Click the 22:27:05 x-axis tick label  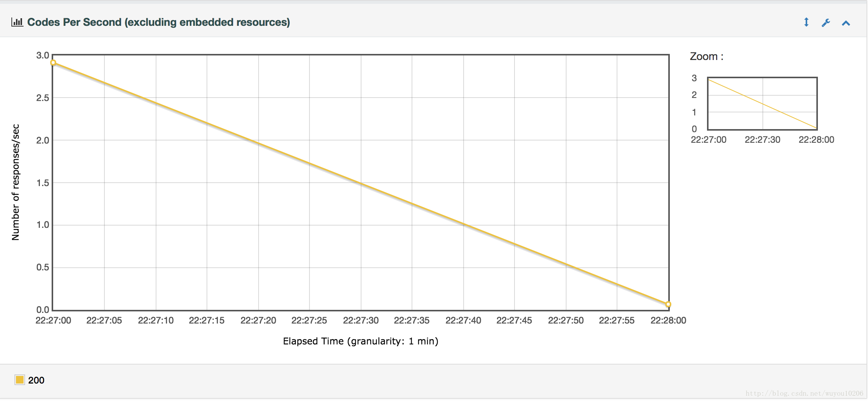[x=104, y=320]
